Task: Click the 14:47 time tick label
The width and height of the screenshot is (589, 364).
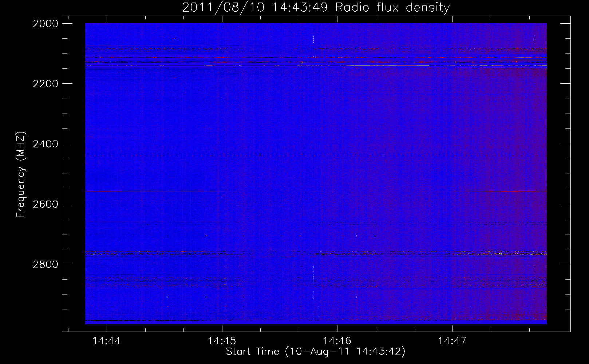Action: (452, 341)
